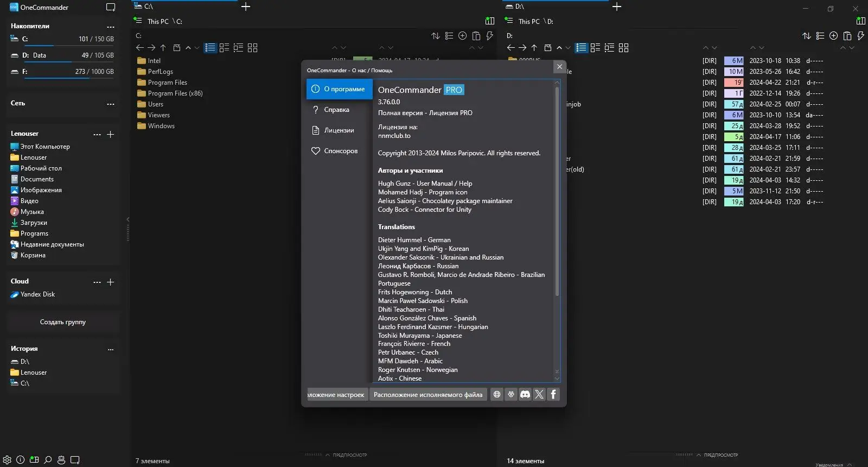Open Загрузки in sidebar favorites
Image resolution: width=868 pixels, height=467 pixels.
34,223
